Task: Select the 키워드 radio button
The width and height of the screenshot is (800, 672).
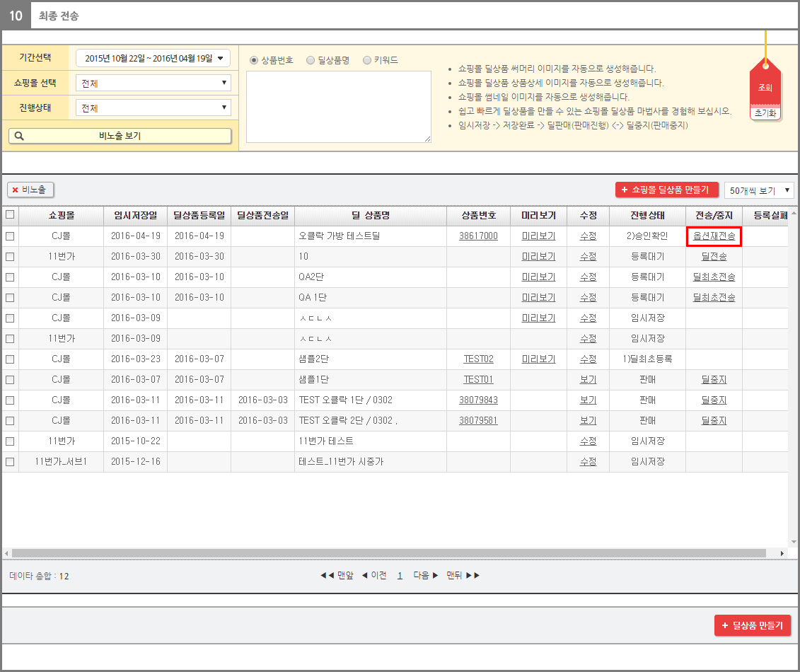Action: [366, 61]
